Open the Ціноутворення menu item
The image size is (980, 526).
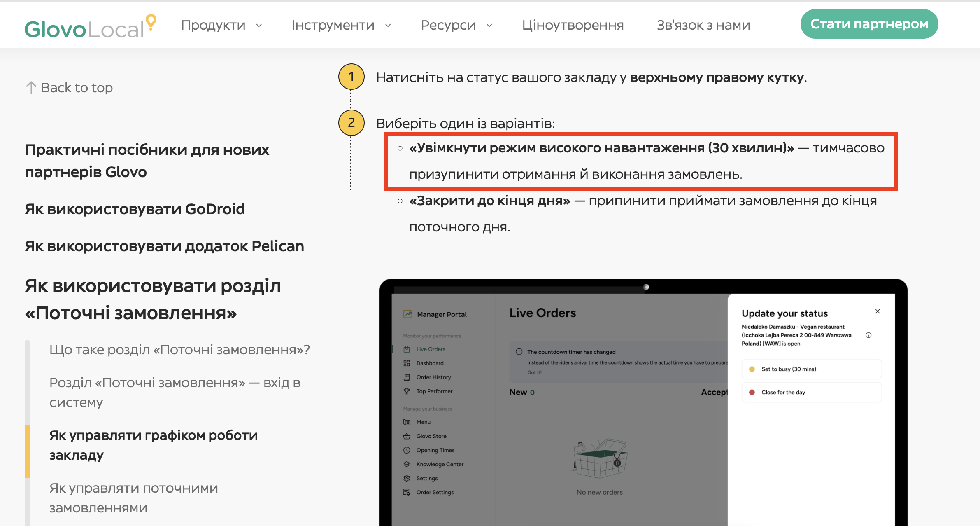click(x=573, y=25)
